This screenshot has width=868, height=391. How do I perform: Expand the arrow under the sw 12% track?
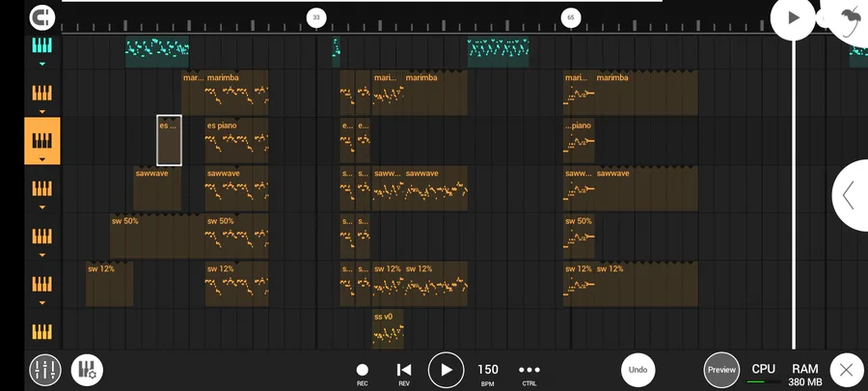tap(42, 302)
